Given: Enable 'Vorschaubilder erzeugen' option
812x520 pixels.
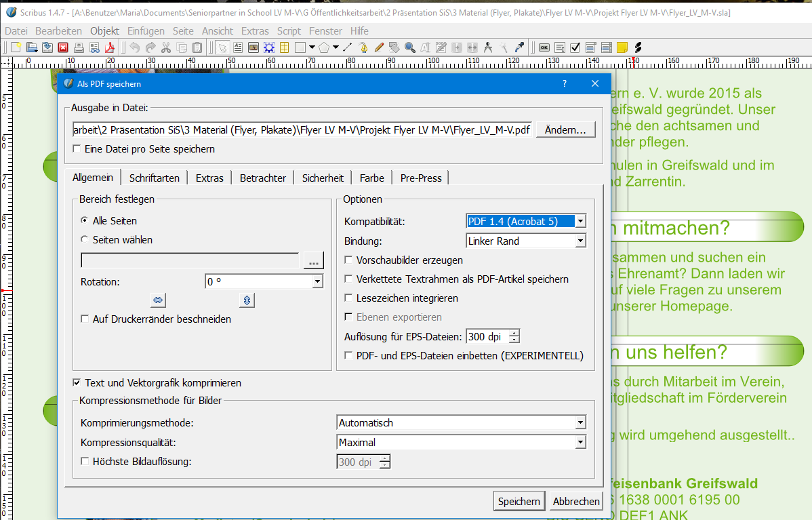Looking at the screenshot, I should coord(348,260).
